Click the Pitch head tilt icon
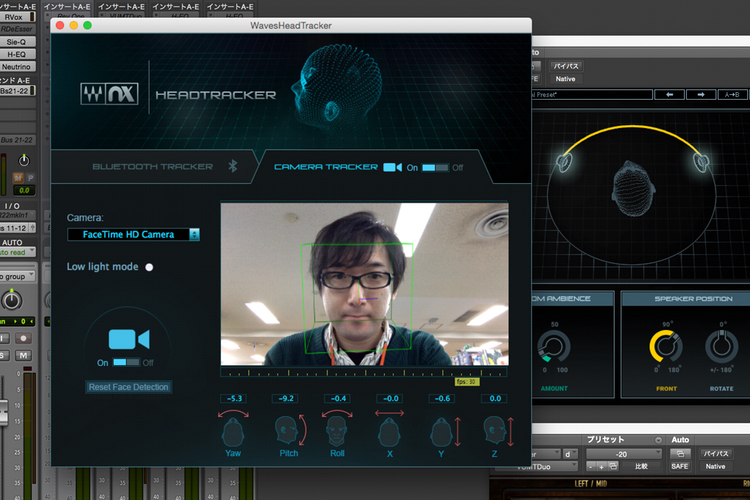This screenshot has width=750, height=500. pyautogui.click(x=290, y=430)
